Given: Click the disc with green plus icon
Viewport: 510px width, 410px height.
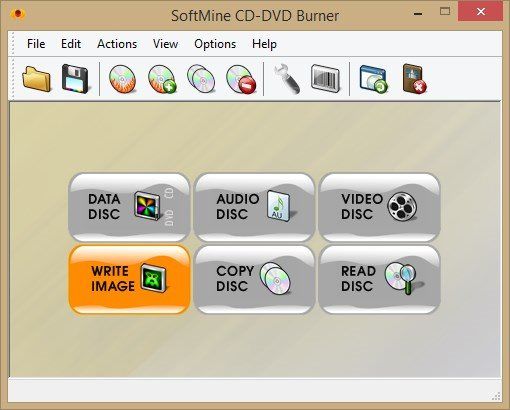Looking at the screenshot, I should (162, 79).
